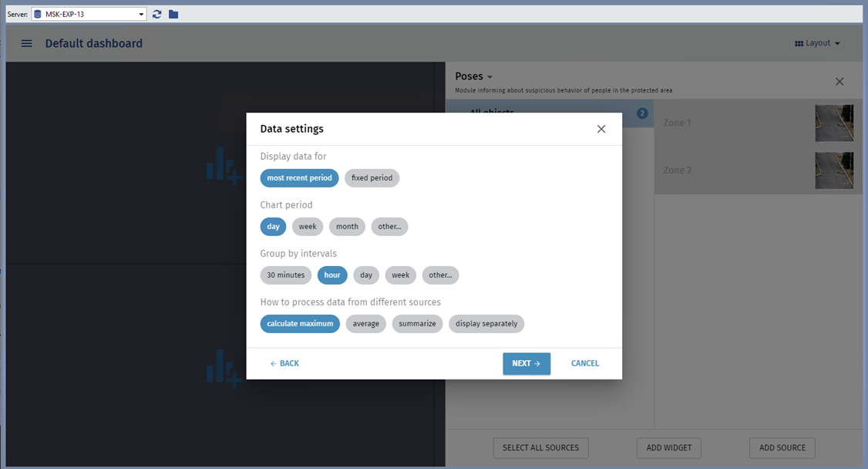Go BACK in the settings wizard
Image resolution: width=868 pixels, height=469 pixels.
click(284, 363)
